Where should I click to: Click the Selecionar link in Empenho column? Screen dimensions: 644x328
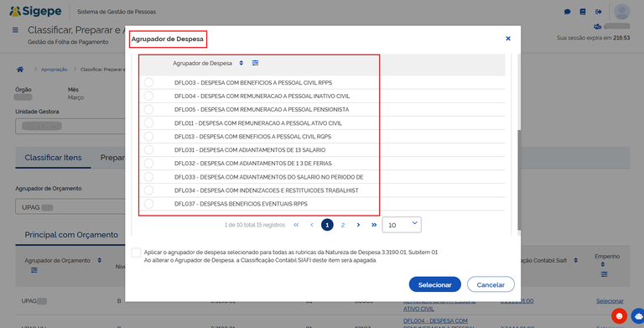pyautogui.click(x=610, y=301)
